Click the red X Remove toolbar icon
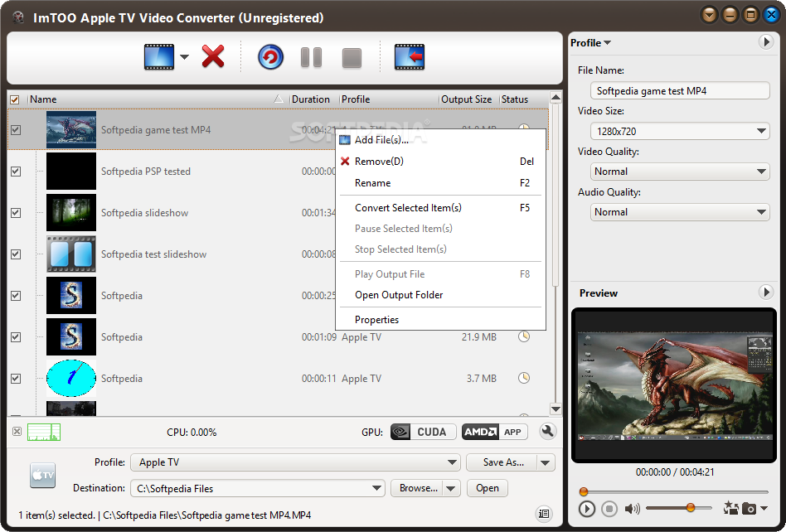 click(213, 56)
